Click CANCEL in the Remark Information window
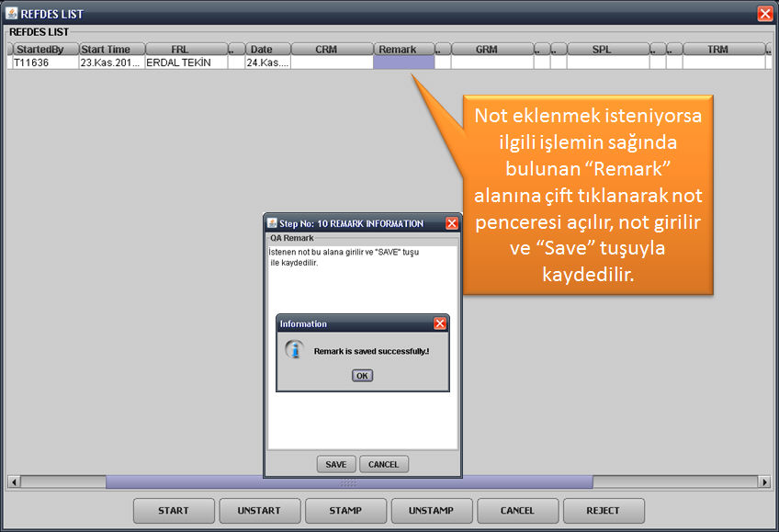This screenshot has width=779, height=532. click(384, 464)
